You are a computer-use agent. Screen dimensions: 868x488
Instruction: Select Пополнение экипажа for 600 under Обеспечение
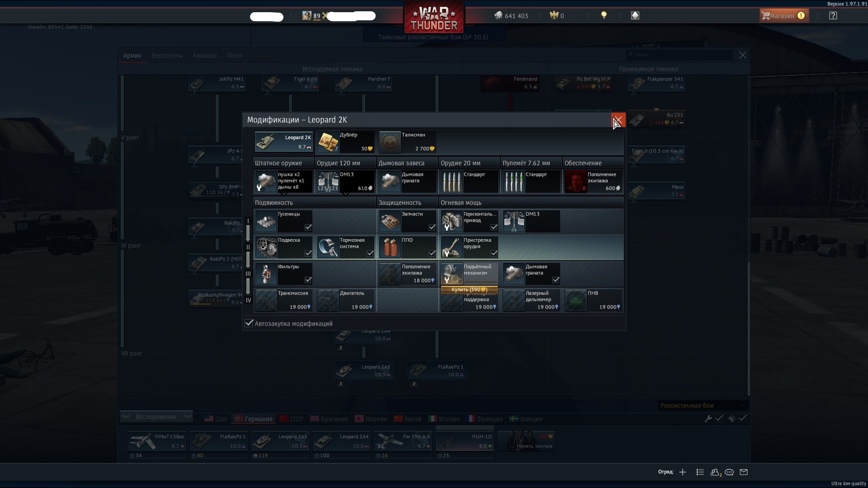click(593, 181)
